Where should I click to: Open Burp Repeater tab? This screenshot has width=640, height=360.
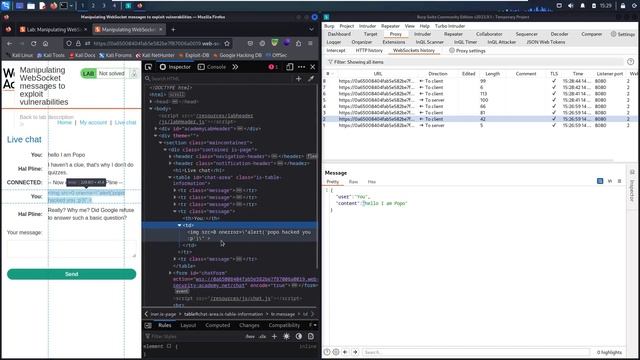click(453, 34)
